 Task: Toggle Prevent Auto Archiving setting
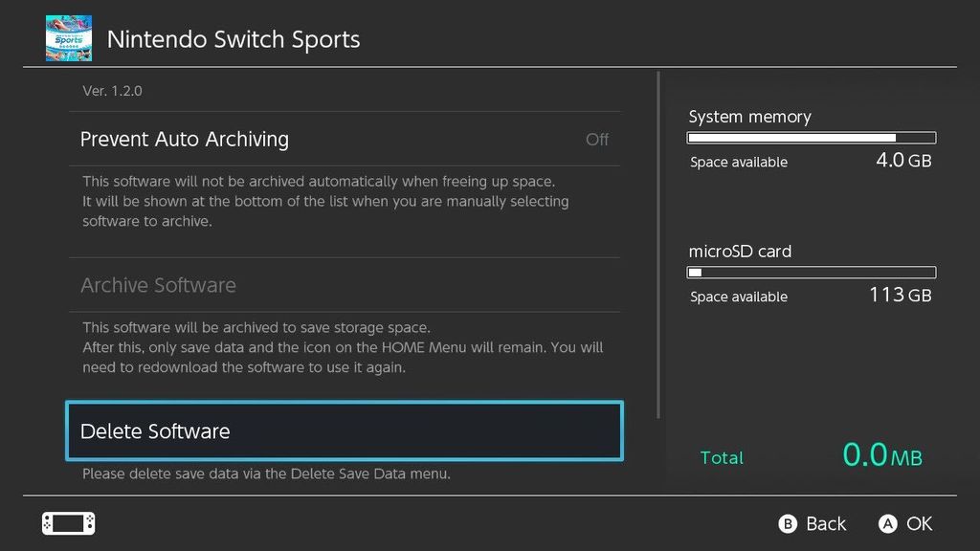(345, 139)
